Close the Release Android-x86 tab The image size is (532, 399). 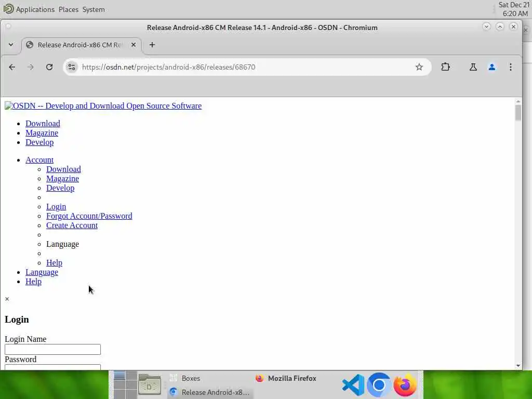coord(134,45)
